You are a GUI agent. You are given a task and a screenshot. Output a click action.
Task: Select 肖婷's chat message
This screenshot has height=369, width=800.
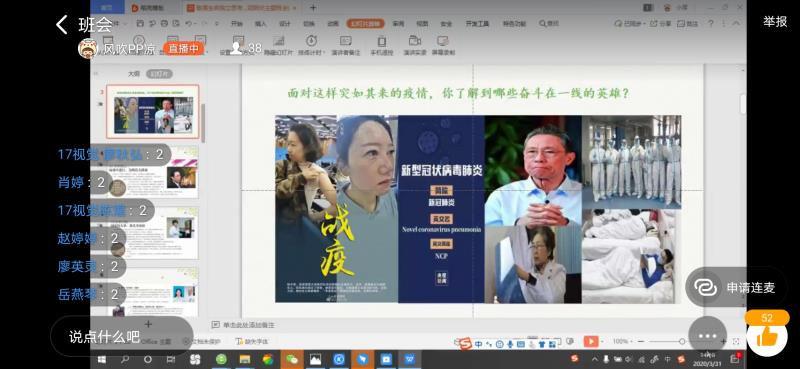82,182
